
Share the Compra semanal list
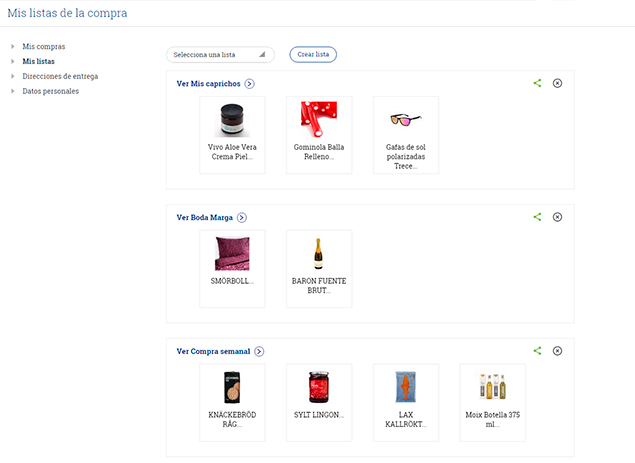pos(538,351)
